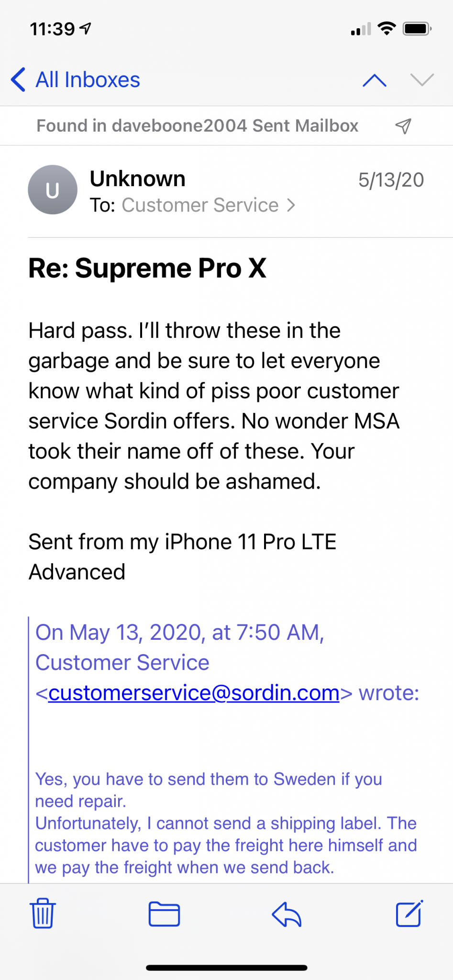
Task: Tap the status bar clock
Action: point(52,29)
